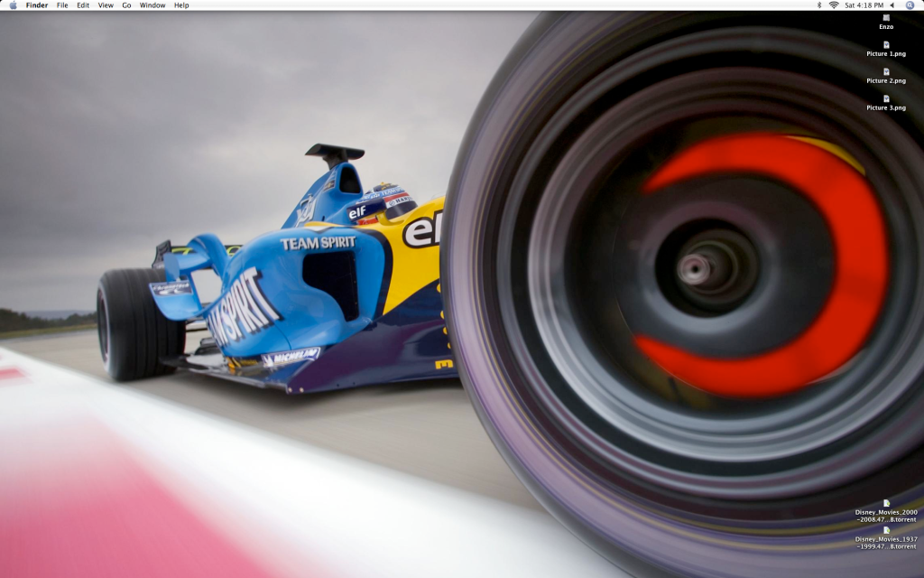Open the File menu
Viewport: 924px width, 578px height.
click(62, 5)
